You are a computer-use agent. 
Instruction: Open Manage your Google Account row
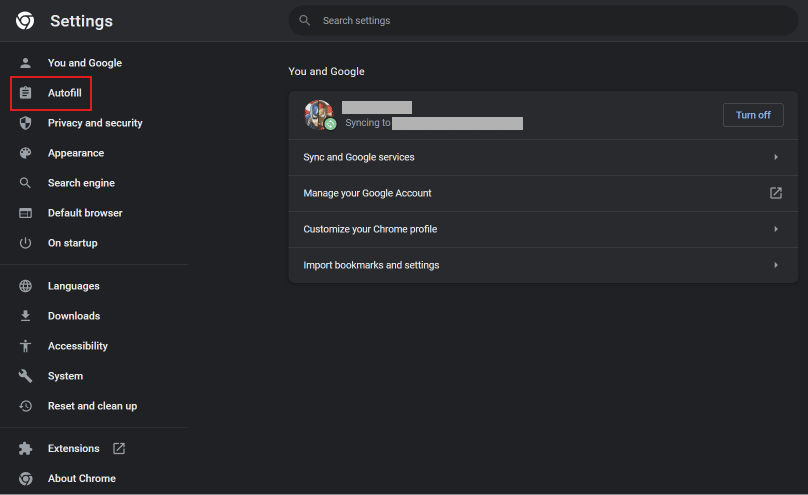point(543,193)
